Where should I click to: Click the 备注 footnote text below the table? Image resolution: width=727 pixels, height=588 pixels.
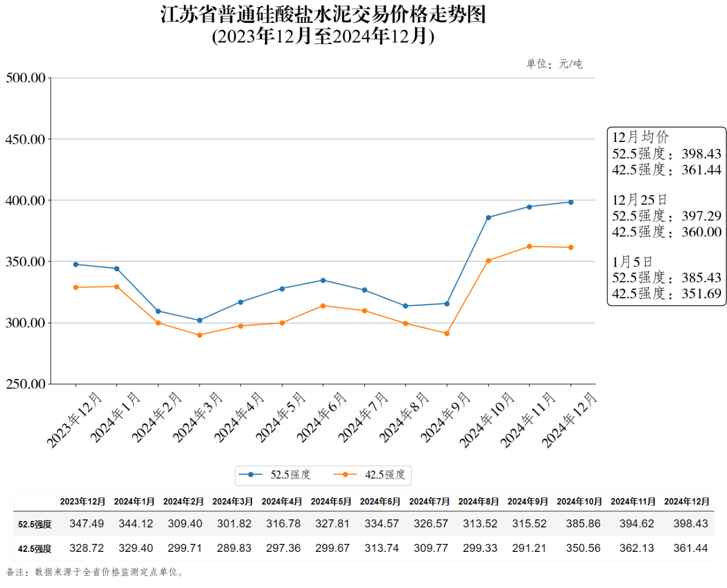(95, 572)
